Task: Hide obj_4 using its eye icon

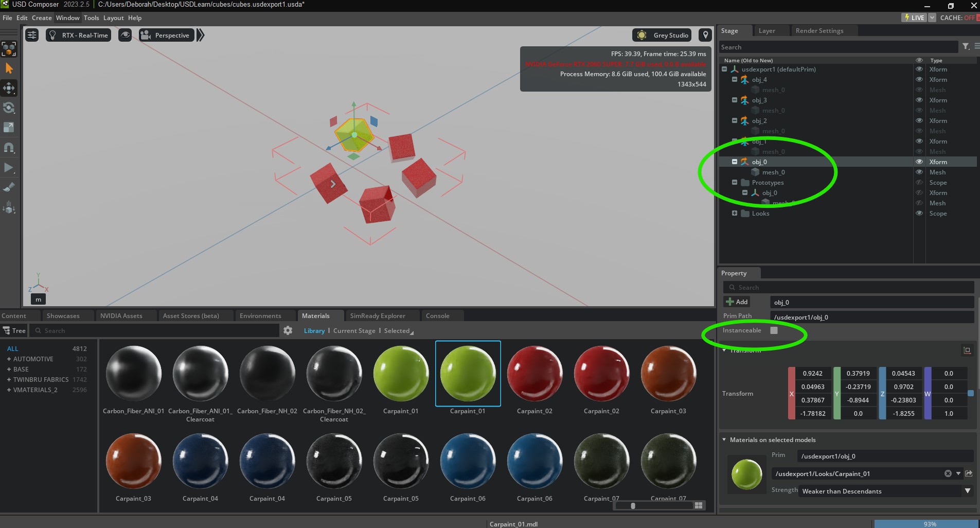Action: [x=919, y=80]
